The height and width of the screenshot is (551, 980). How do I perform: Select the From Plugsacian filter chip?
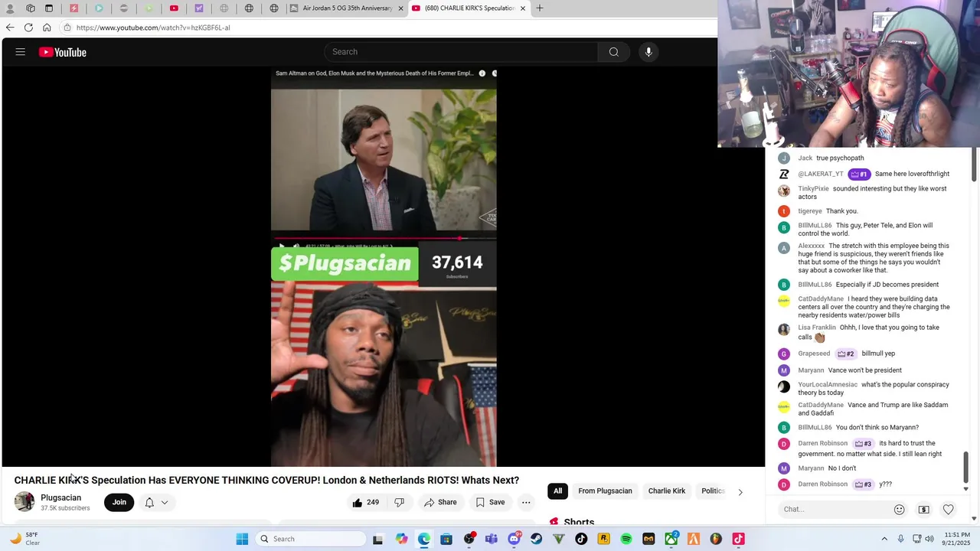pyautogui.click(x=605, y=491)
